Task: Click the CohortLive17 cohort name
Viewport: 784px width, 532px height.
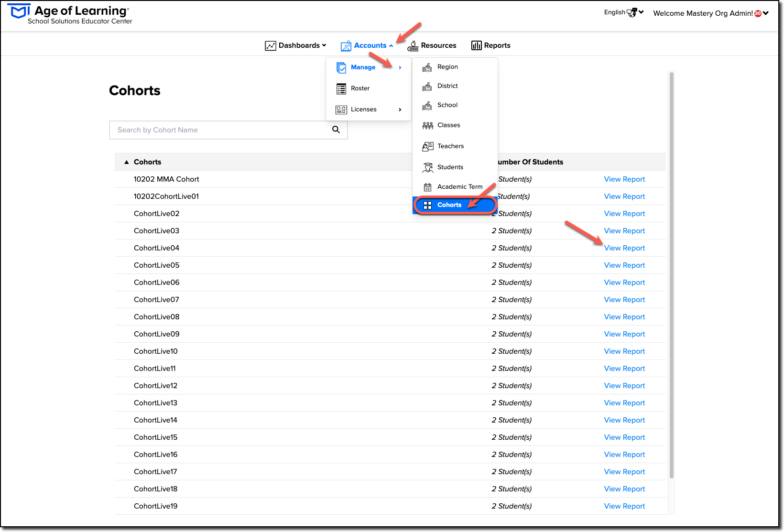Action: pos(156,472)
